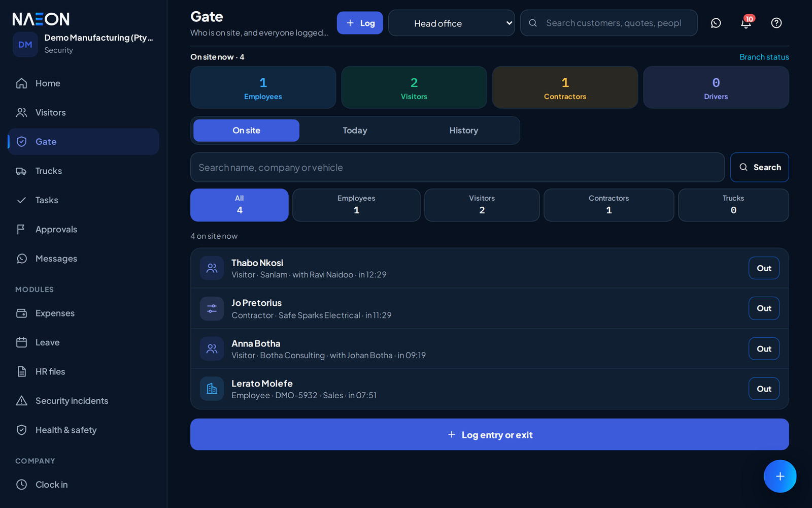Viewport: 812px width, 508px height.
Task: Open the Contractors summary card
Action: pyautogui.click(x=565, y=87)
